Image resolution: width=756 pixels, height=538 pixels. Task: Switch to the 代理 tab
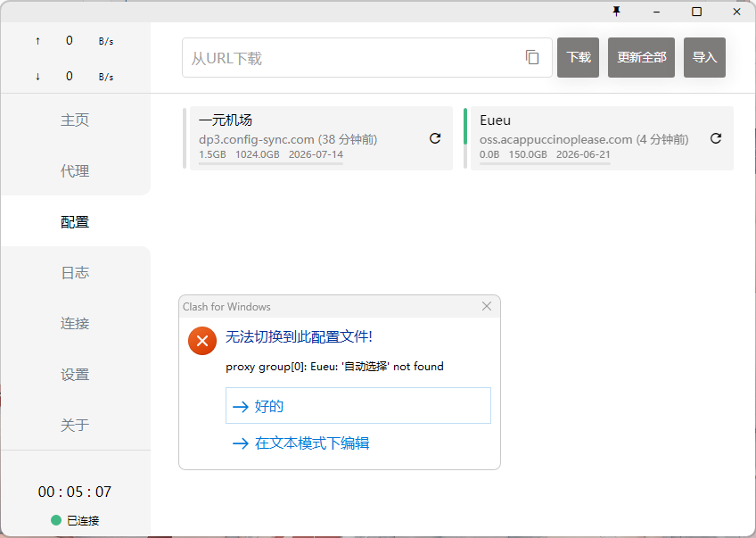(x=75, y=170)
